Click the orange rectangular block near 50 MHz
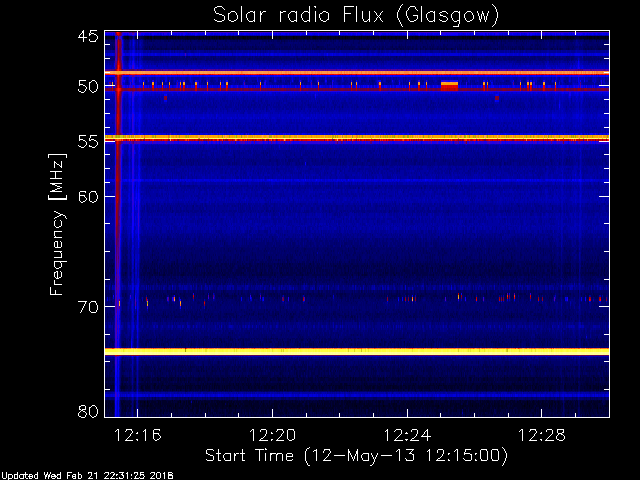640x480 pixels. [449, 86]
